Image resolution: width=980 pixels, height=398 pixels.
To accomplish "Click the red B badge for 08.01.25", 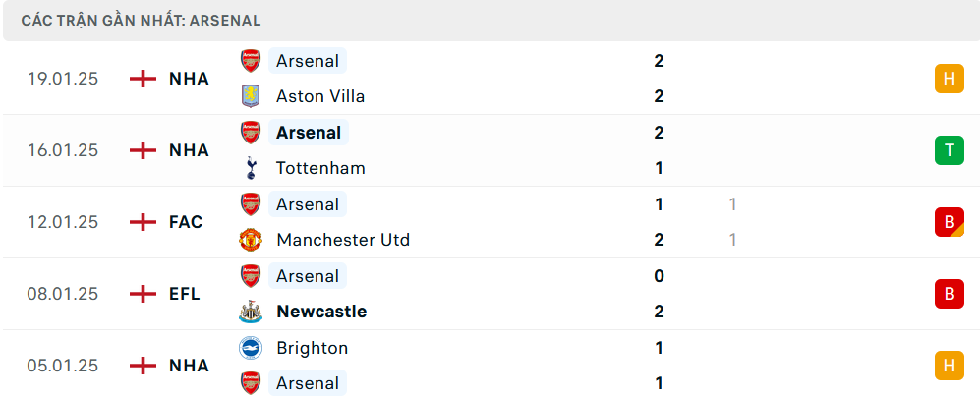I will pos(949,294).
